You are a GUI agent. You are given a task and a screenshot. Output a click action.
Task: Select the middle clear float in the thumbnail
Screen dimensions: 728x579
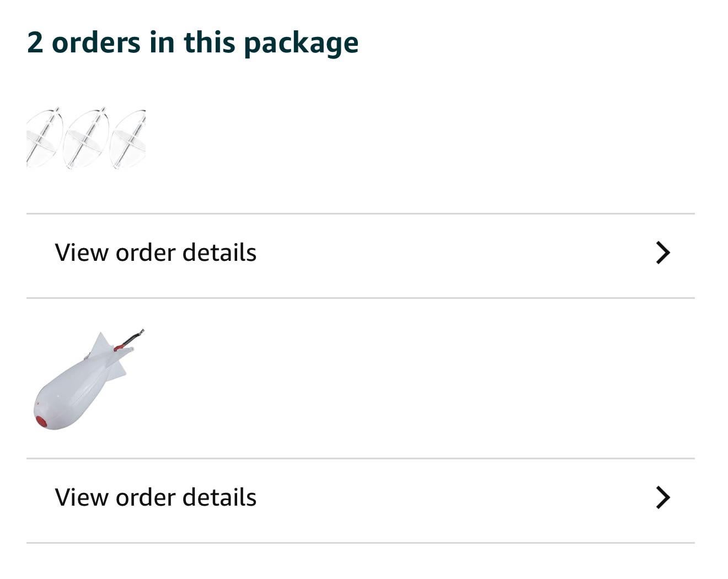pyautogui.click(x=86, y=138)
